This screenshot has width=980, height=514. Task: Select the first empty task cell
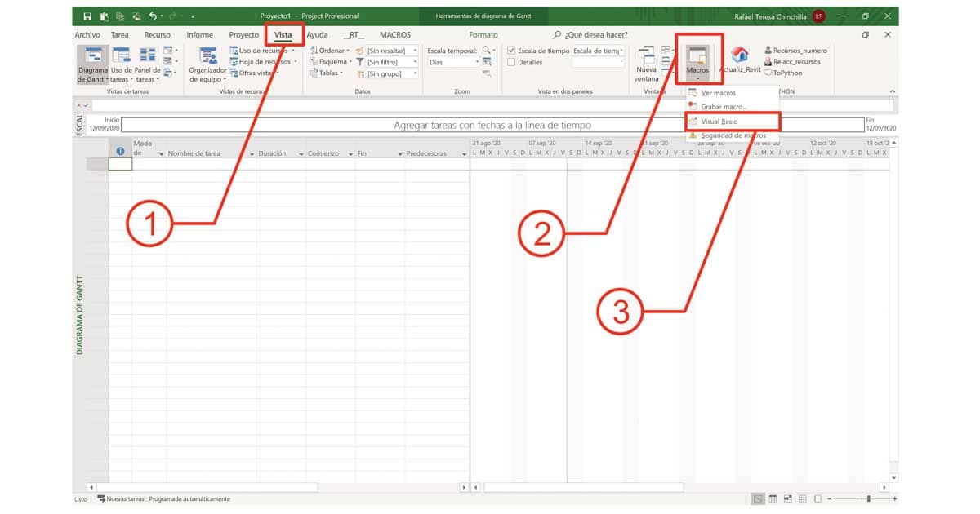tap(120, 164)
